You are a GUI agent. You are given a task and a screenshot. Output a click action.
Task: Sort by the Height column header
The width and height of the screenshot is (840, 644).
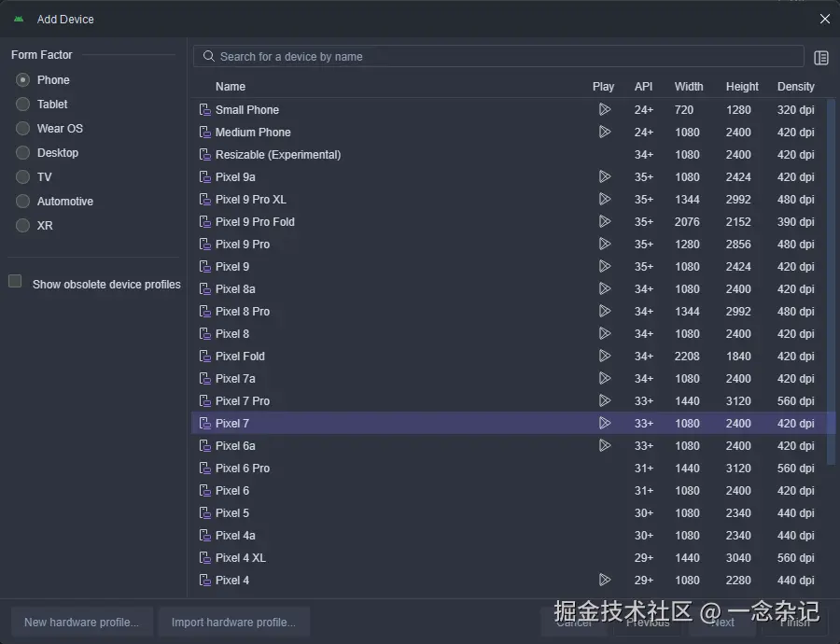click(742, 86)
